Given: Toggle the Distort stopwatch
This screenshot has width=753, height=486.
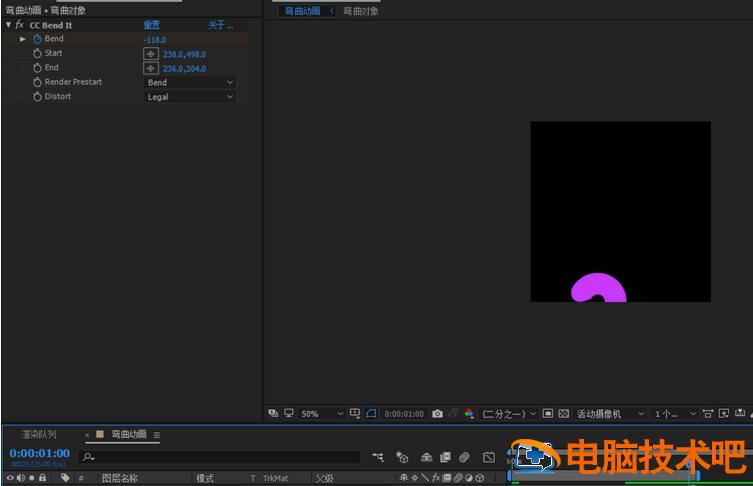Looking at the screenshot, I should point(37,97).
